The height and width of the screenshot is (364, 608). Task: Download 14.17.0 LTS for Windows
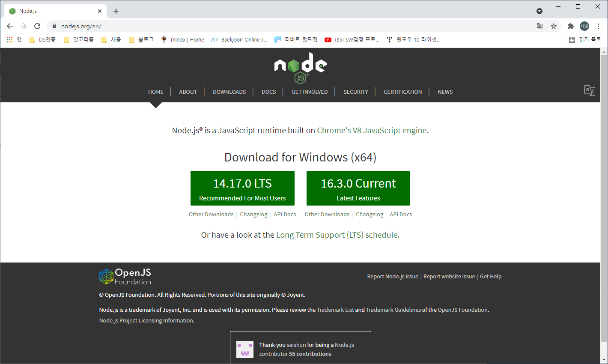pyautogui.click(x=242, y=188)
